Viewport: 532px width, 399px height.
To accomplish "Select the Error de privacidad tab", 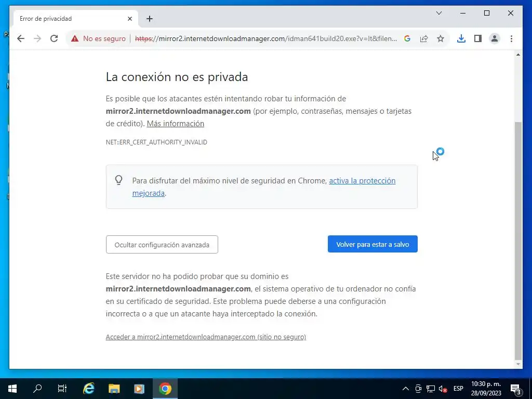I will (75, 19).
